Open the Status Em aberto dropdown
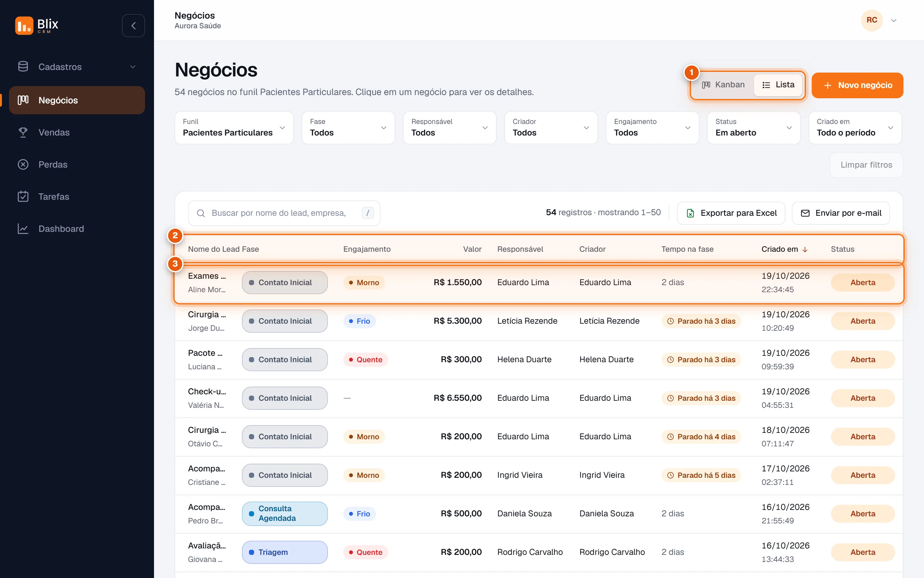This screenshot has width=924, height=578. coord(754,128)
